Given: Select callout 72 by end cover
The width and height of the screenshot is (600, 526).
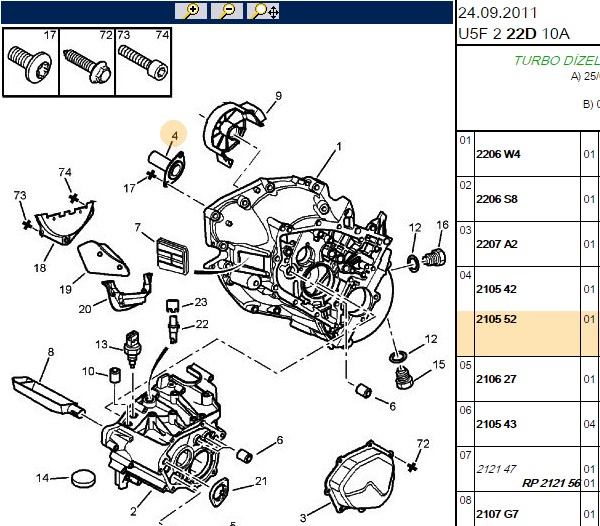Looking at the screenshot, I should coord(423,443).
